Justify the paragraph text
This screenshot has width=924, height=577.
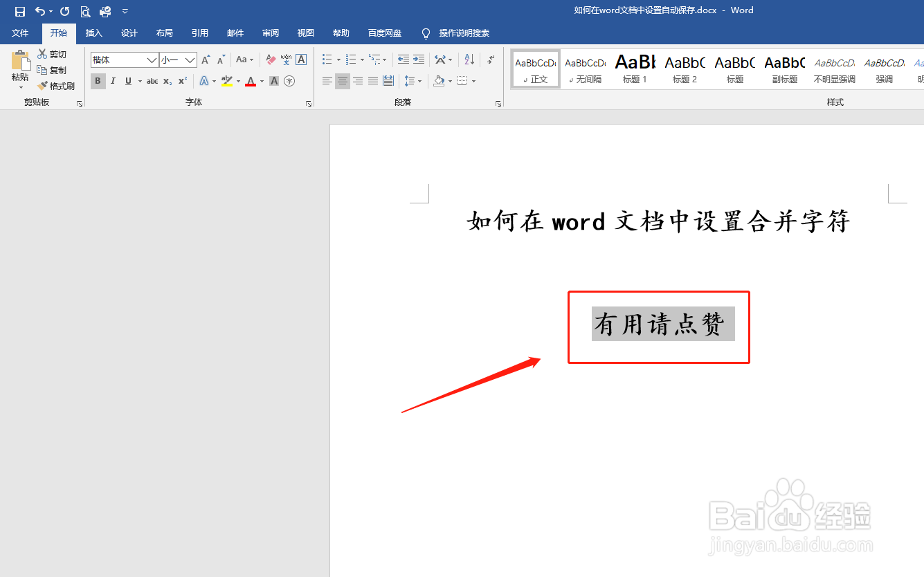(x=373, y=81)
